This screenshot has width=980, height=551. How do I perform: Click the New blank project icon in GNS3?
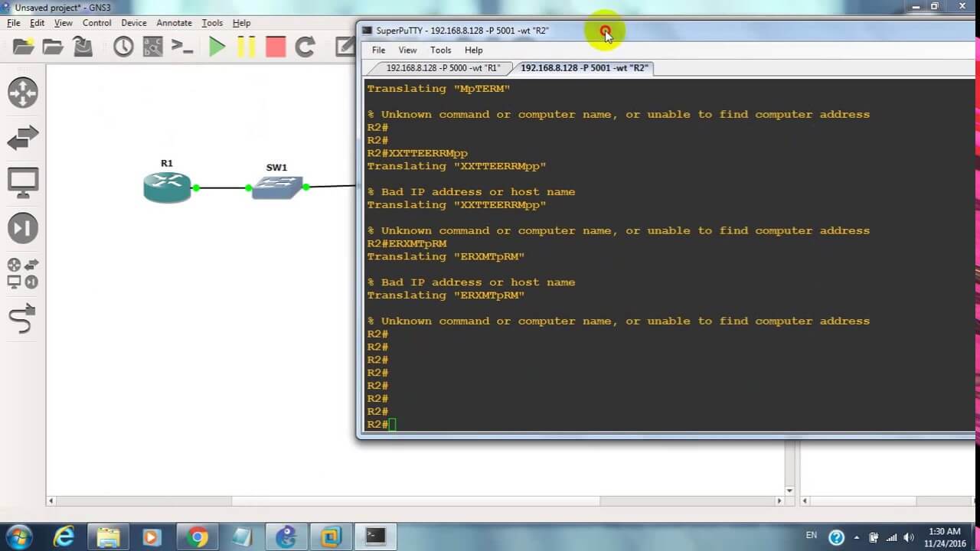[x=24, y=47]
